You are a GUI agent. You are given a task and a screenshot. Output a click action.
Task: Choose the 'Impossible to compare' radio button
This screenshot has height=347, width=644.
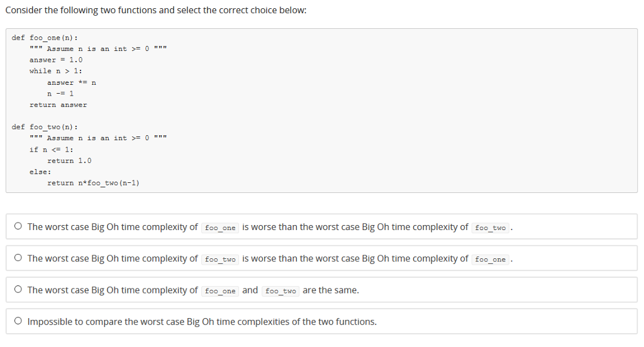(18, 321)
